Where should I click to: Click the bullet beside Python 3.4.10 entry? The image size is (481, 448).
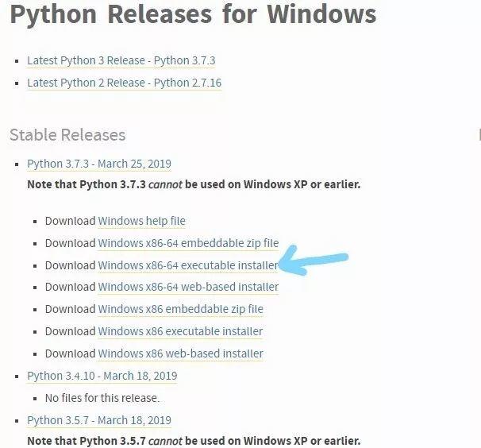pyautogui.click(x=17, y=377)
